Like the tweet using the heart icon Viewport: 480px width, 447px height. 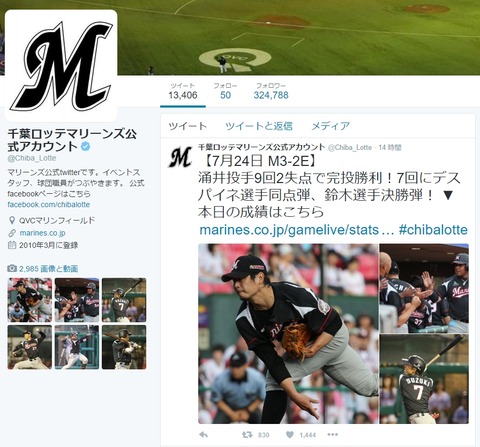290,435
